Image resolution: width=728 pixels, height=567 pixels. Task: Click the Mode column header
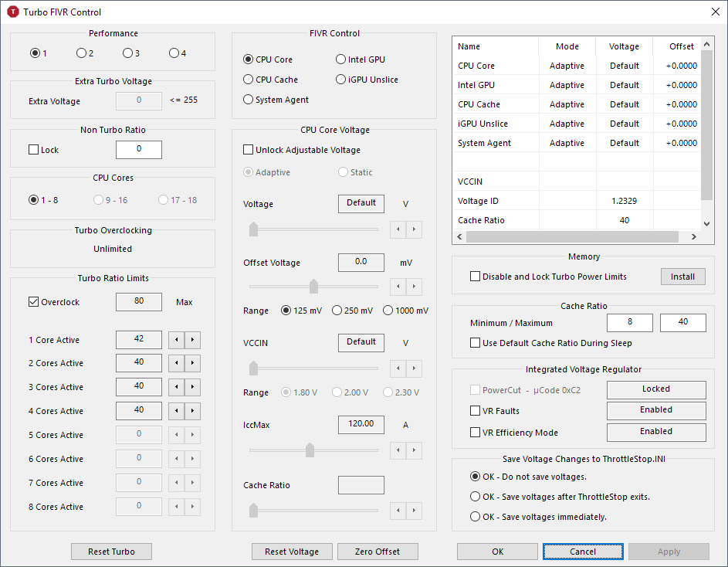tap(567, 46)
